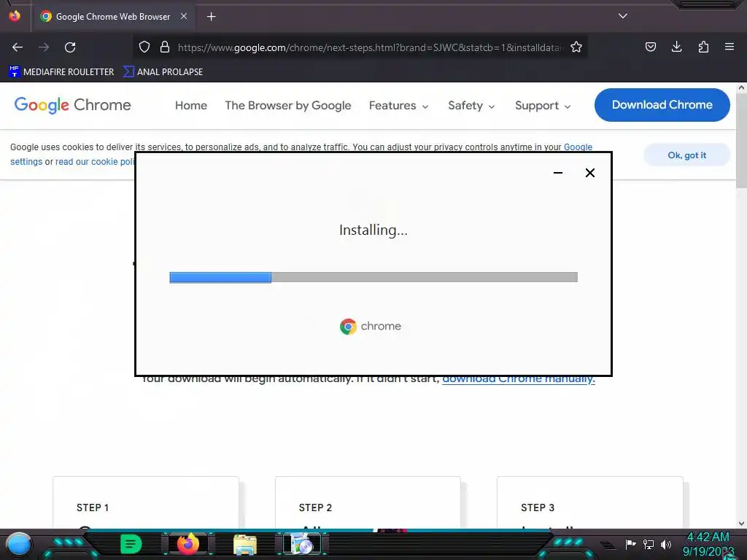
Task: Open the Start orb button
Action: click(x=19, y=544)
